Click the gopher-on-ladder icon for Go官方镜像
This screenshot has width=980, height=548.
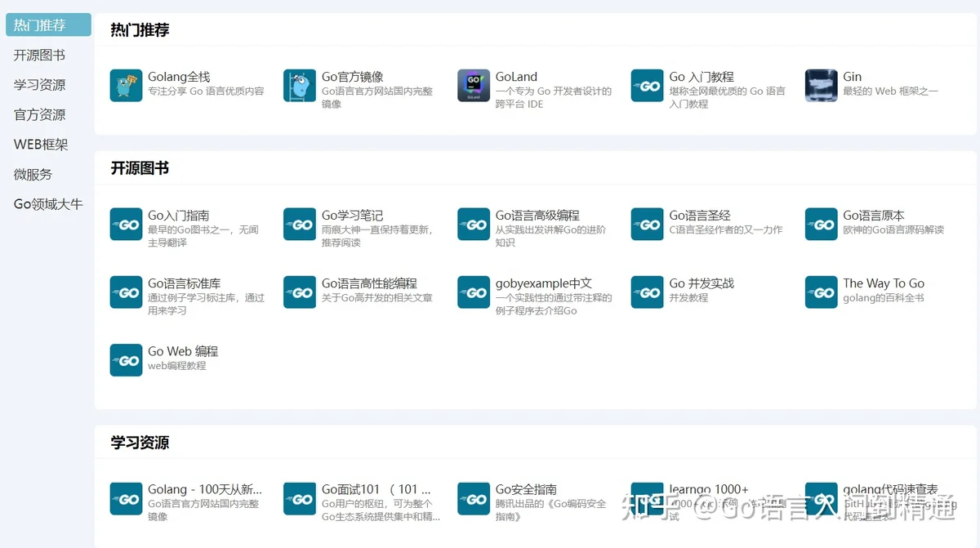click(300, 86)
